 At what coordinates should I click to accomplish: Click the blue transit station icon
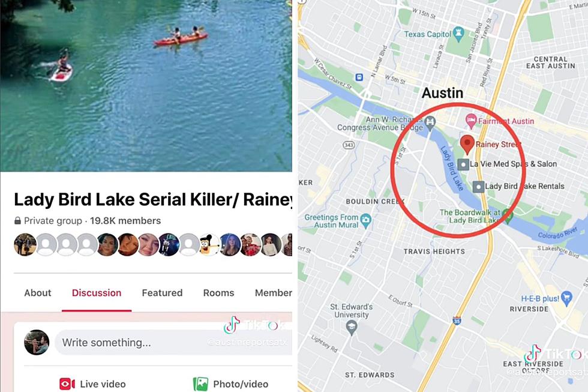pos(359,77)
